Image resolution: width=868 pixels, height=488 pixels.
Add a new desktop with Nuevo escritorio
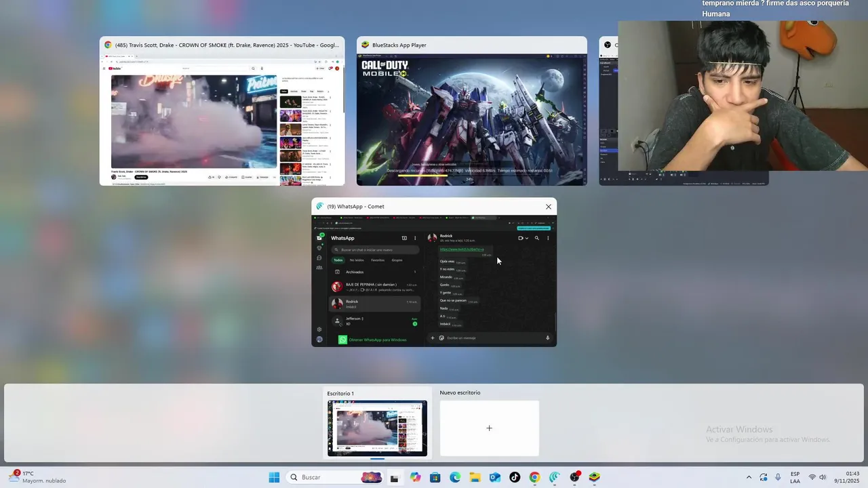(x=489, y=428)
